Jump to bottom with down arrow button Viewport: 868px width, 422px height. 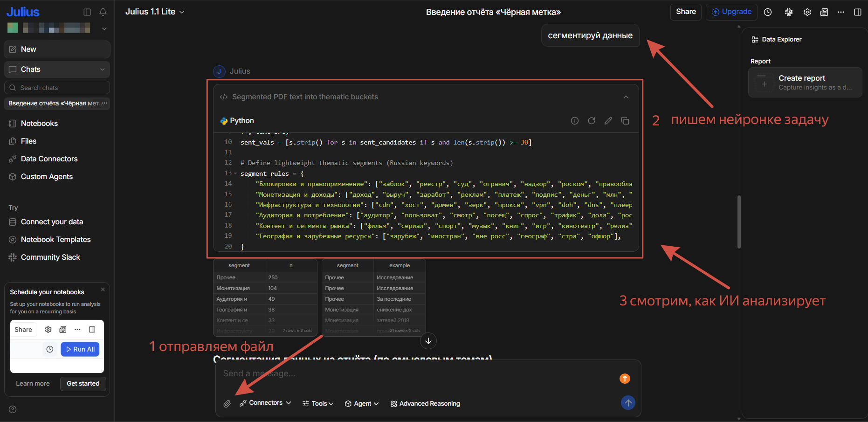tap(428, 341)
